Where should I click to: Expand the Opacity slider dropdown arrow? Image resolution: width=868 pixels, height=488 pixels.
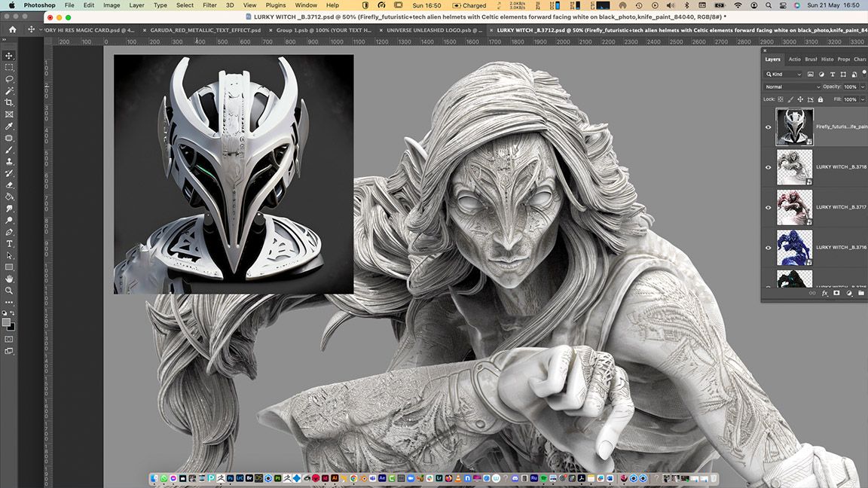click(861, 87)
